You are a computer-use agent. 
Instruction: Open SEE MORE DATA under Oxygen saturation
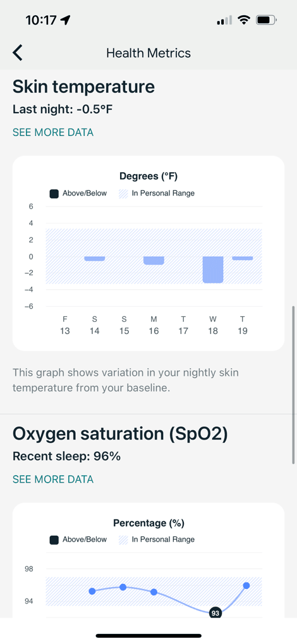click(53, 480)
